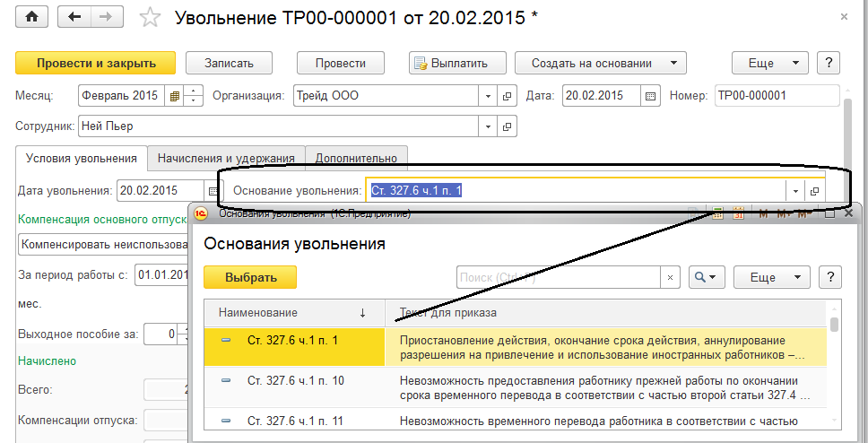
Task: Click Компенсировать неиспользованный field
Action: tap(103, 244)
